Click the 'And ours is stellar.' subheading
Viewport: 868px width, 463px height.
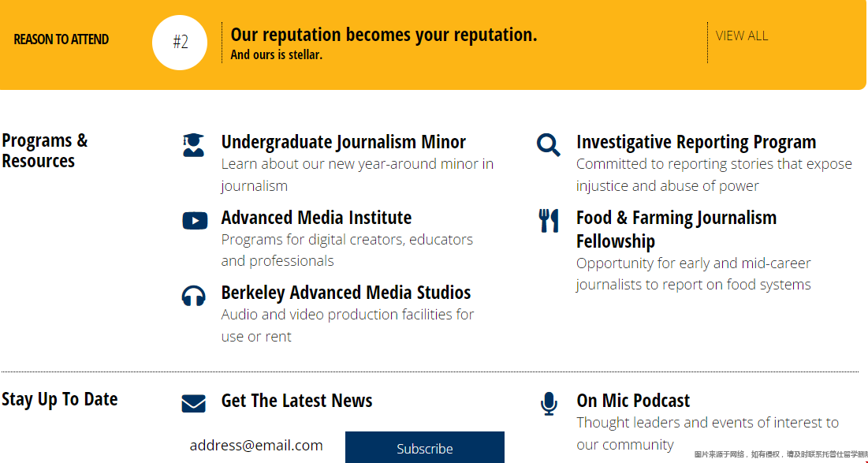pyautogui.click(x=276, y=55)
